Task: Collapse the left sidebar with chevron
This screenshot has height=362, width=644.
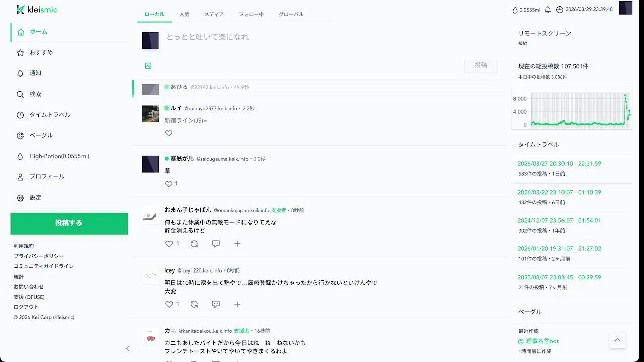Action: (x=128, y=348)
